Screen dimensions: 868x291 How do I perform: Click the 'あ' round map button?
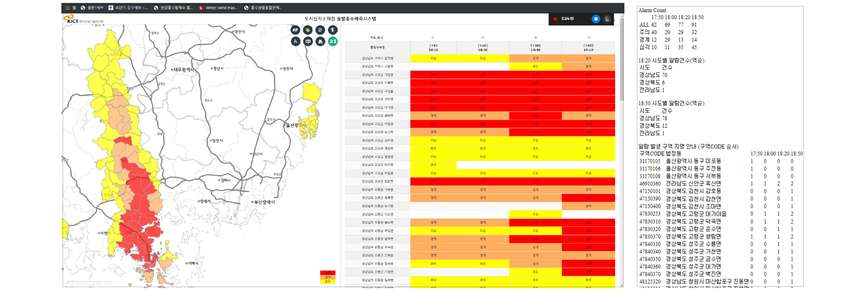point(320,41)
